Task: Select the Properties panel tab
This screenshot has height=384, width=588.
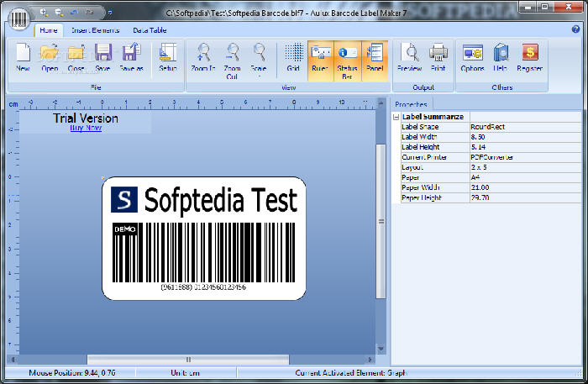Action: [411, 104]
